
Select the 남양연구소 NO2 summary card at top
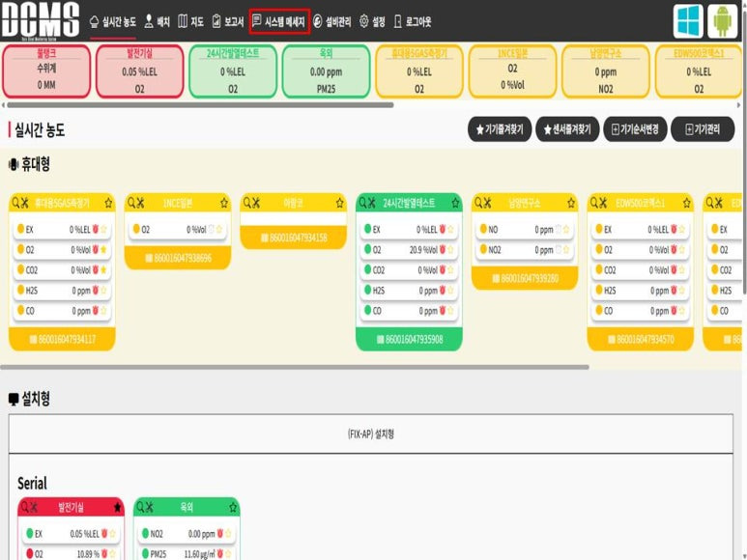[606, 71]
